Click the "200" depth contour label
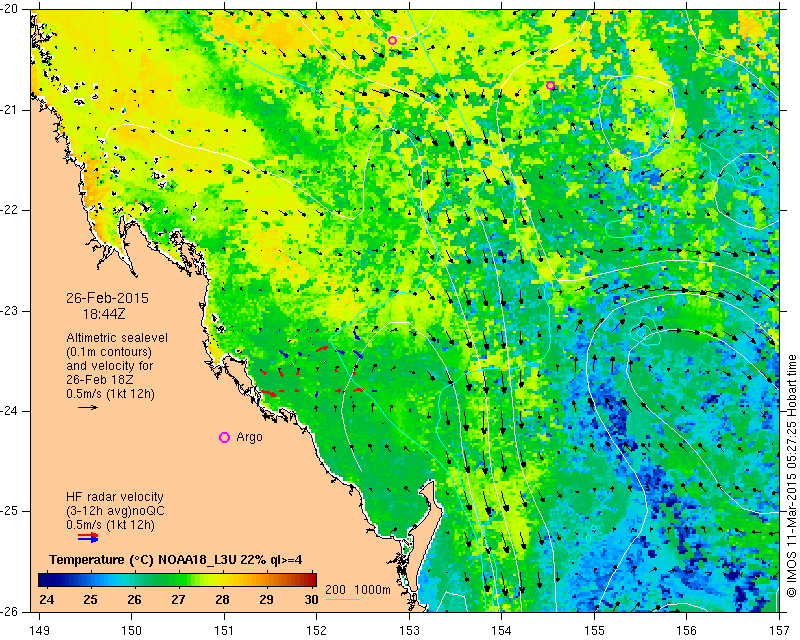The height and width of the screenshot is (640, 800). tap(335, 590)
